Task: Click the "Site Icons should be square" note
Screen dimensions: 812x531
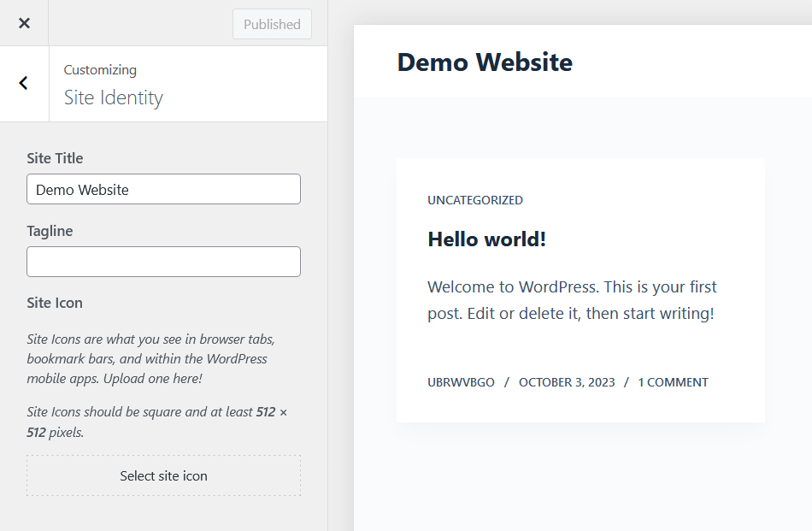Action: [157, 422]
